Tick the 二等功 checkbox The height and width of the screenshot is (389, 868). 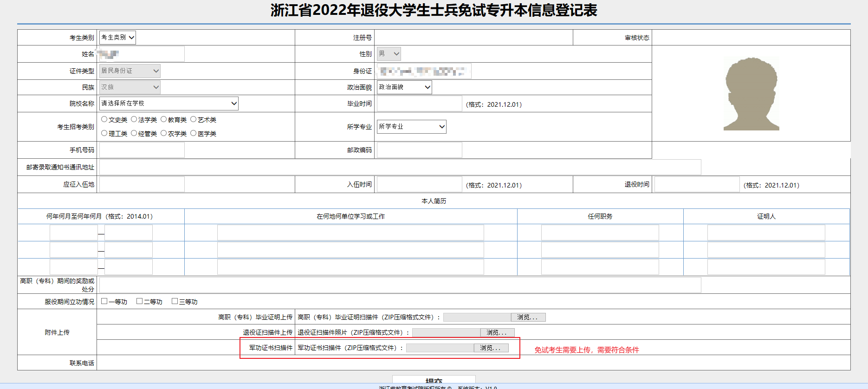pyautogui.click(x=140, y=301)
